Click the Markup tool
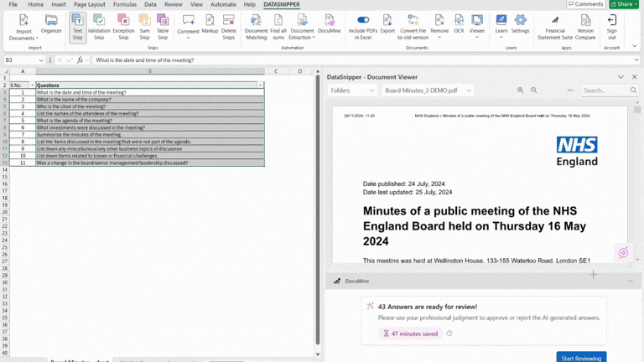Screen dimensions: 644x362 tap(210, 23)
